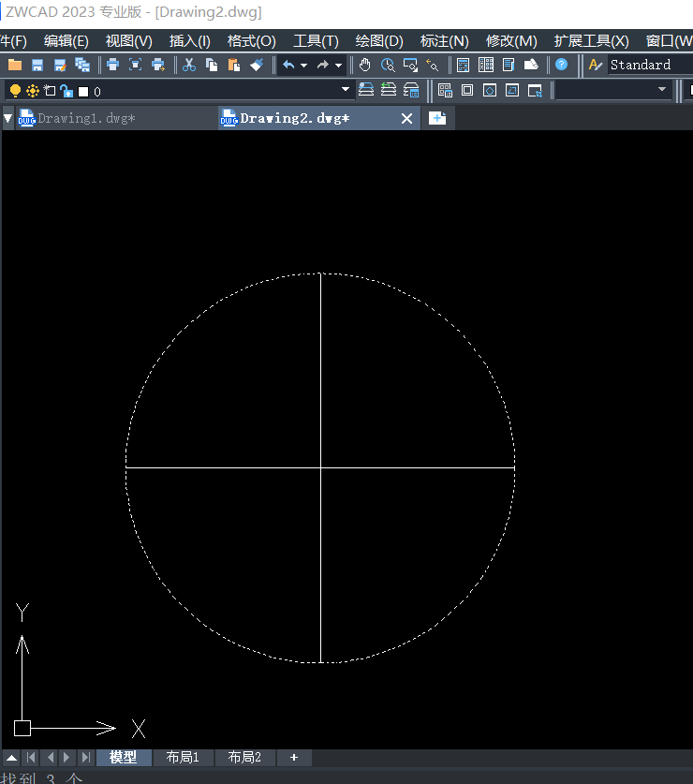Toggle layer 0 viewport freeze icon
Viewport: 693px width, 784px height.
pyautogui.click(x=50, y=91)
